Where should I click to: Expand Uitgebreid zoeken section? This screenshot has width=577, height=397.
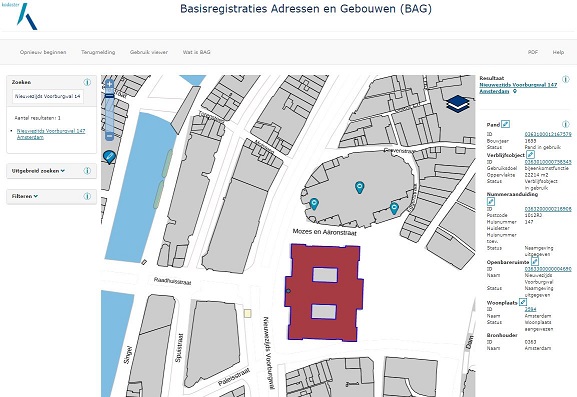tap(38, 171)
